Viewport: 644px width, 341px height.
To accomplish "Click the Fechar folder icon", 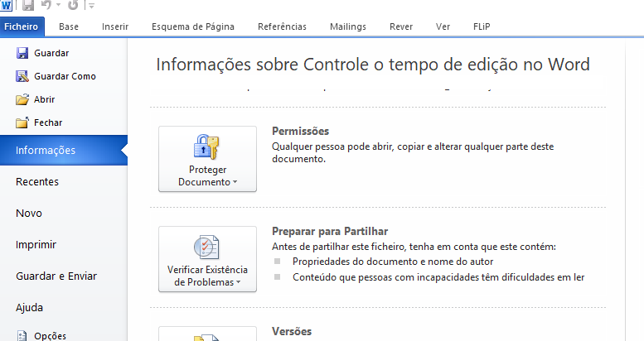I will 22,122.
